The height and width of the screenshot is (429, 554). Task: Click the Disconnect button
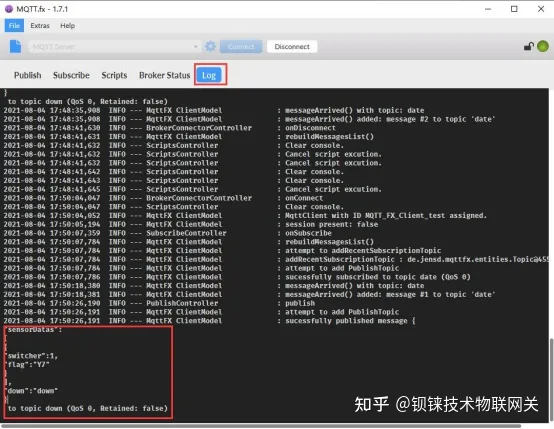[x=292, y=47]
